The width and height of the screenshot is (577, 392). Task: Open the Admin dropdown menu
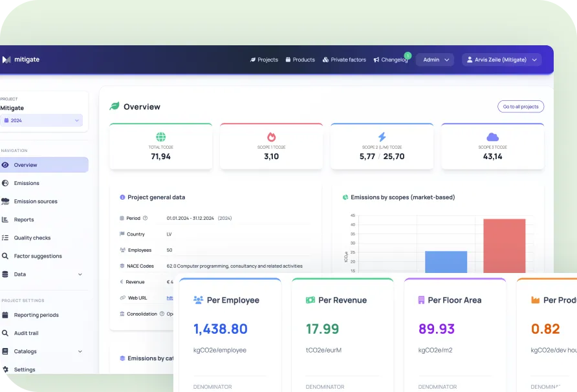coord(435,60)
